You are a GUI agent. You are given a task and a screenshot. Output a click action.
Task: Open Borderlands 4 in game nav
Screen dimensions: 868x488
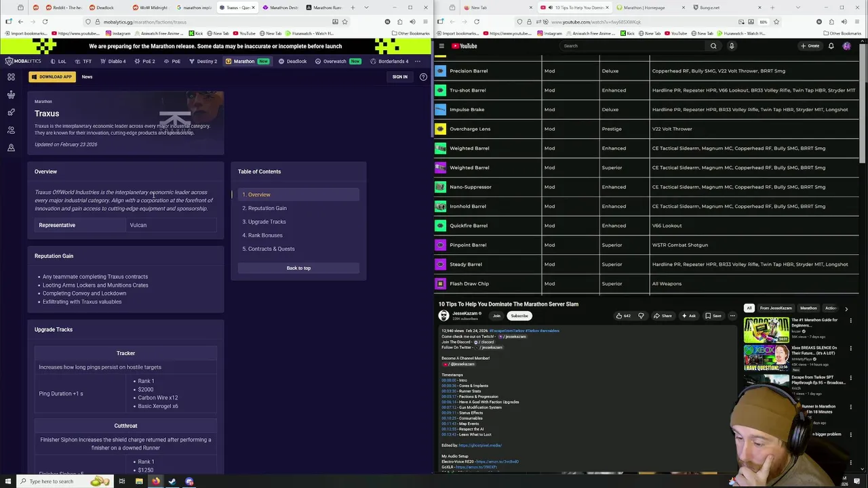click(389, 61)
